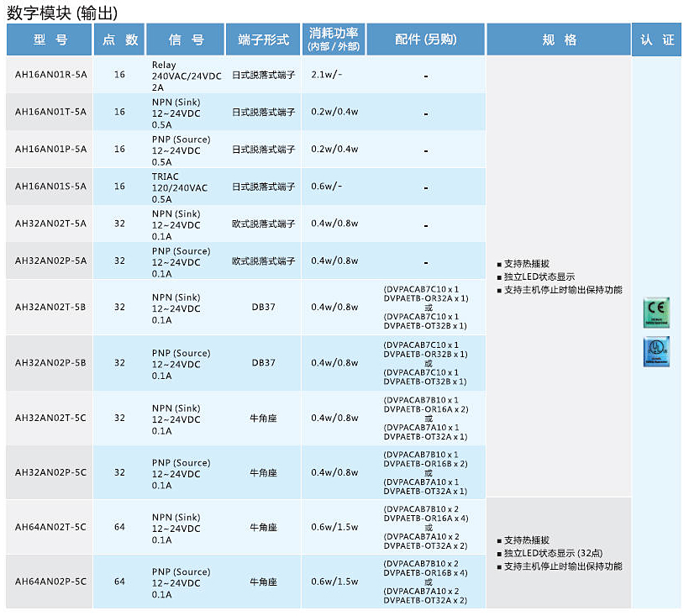
Task: Click the NPN (Sink) signal for AH16AN01T-5A
Action: (176, 113)
